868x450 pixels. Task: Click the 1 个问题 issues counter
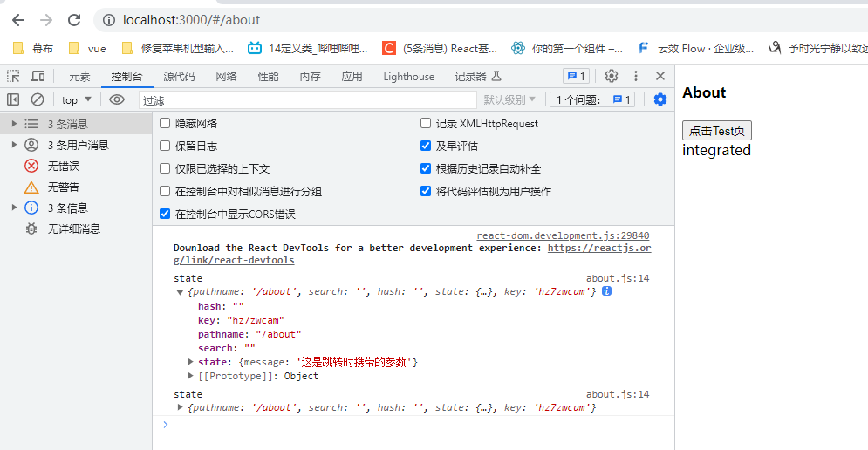pyautogui.click(x=594, y=99)
